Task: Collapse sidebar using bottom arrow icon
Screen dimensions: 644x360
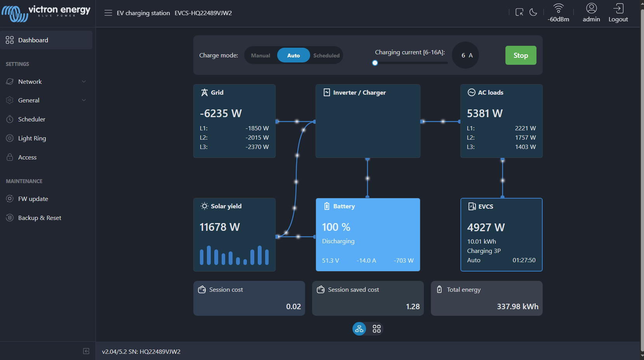Action: click(x=86, y=351)
